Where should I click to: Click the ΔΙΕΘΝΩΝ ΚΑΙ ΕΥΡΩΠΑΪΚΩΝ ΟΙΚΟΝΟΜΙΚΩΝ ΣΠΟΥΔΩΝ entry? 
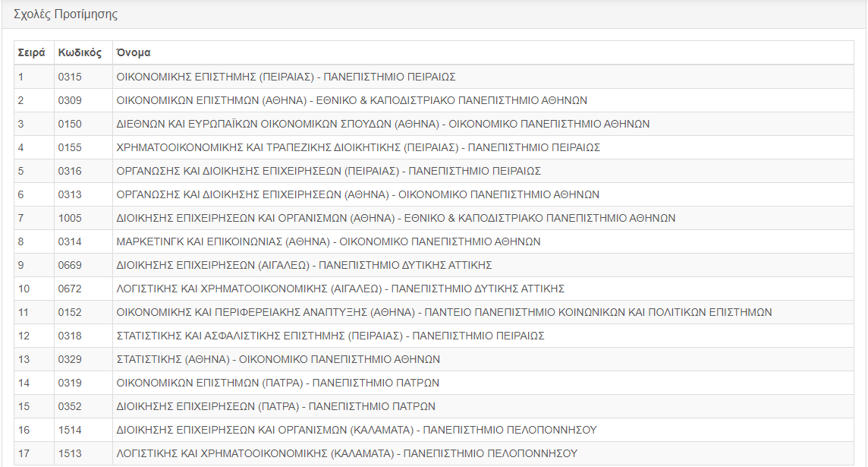point(382,124)
